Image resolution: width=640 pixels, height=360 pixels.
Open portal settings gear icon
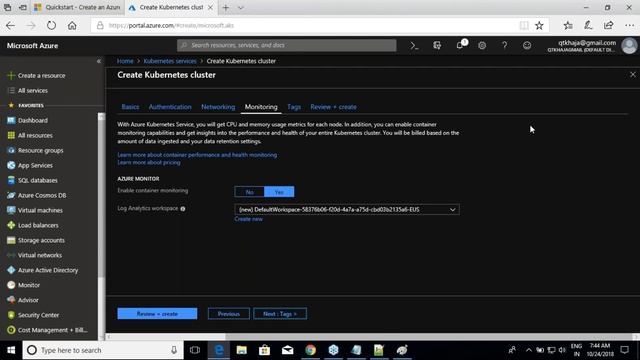tap(482, 46)
